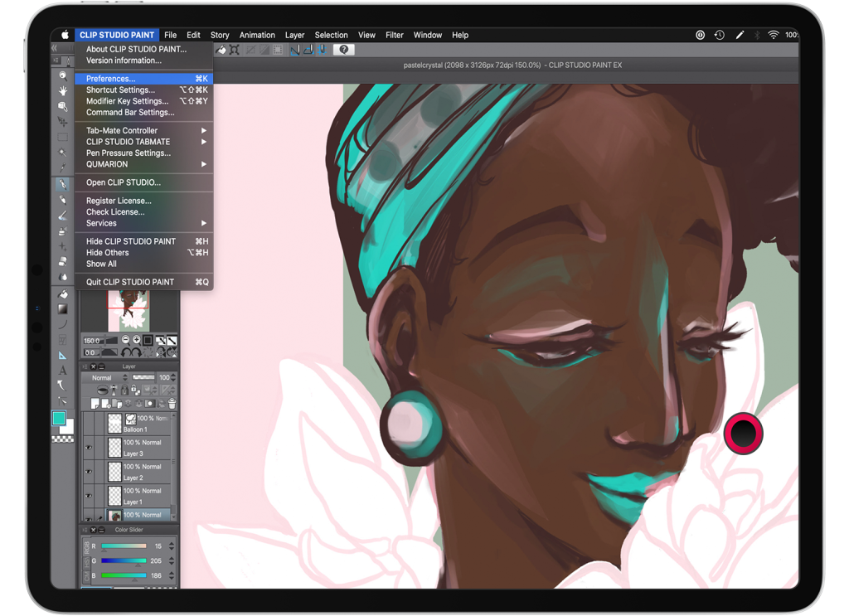This screenshot has height=616, width=849.
Task: Zoom in in the Navigator panel
Action: (x=137, y=340)
